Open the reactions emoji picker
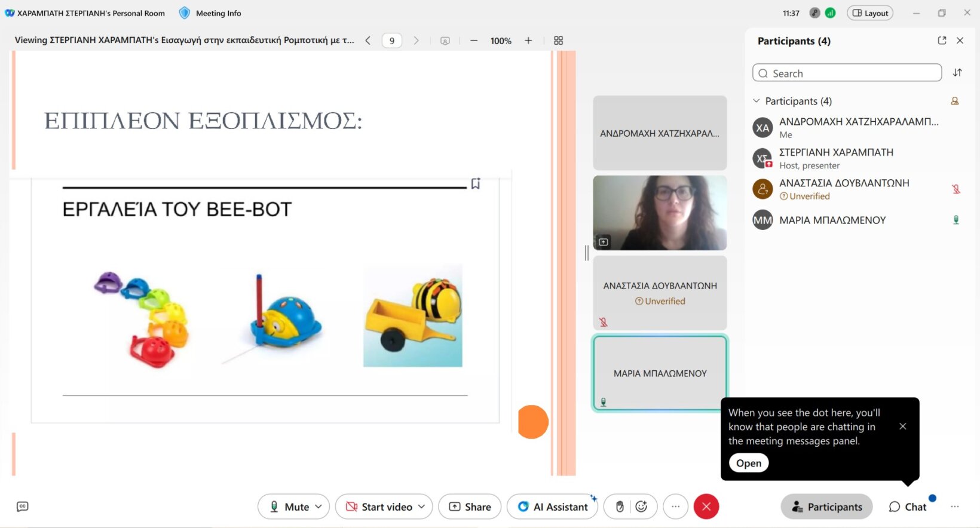Screen dimensions: 980x528 [641, 506]
